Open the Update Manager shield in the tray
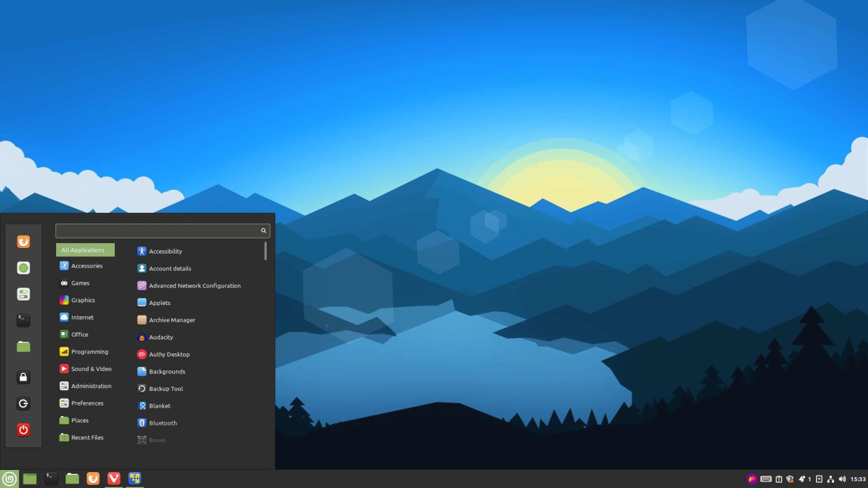The width and height of the screenshot is (868, 488). pyautogui.click(x=789, y=478)
